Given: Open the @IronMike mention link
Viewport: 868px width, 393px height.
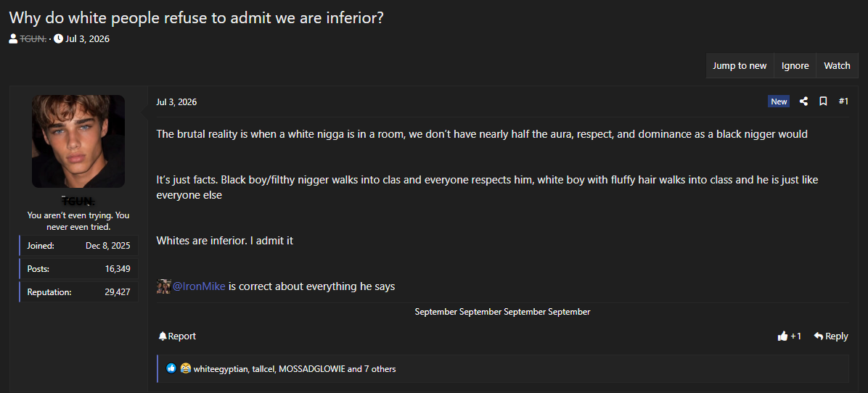Looking at the screenshot, I should (x=199, y=286).
